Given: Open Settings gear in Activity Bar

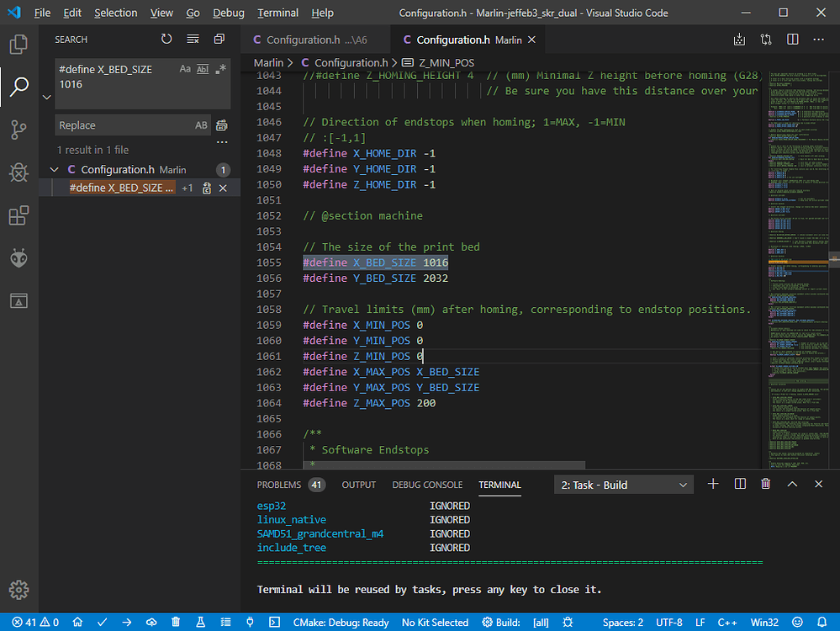Looking at the screenshot, I should pyautogui.click(x=18, y=590).
